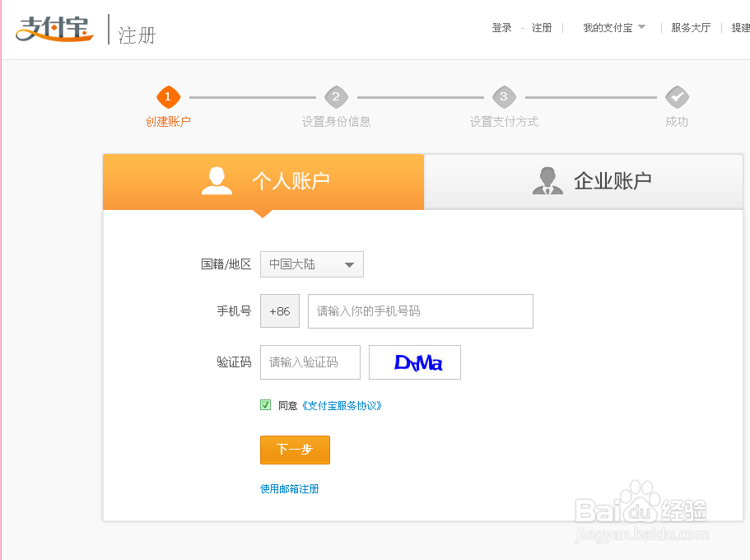Screen dimensions: 750x560
Task: Refresh the DvMa captcha image
Action: (x=415, y=362)
